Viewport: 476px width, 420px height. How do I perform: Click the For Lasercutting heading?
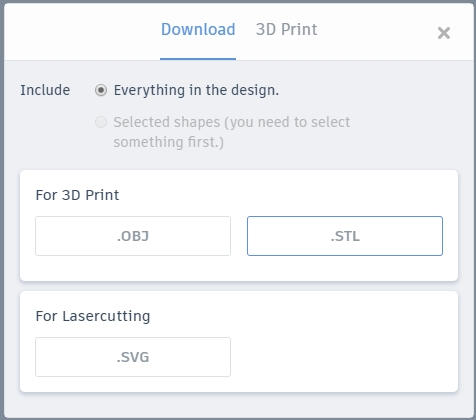93,316
